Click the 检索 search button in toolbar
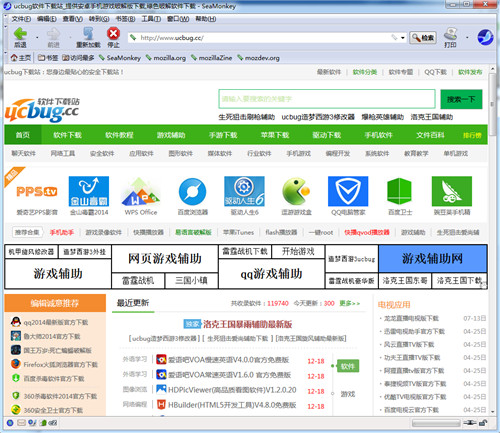This screenshot has height=433, width=500. tap(423, 38)
